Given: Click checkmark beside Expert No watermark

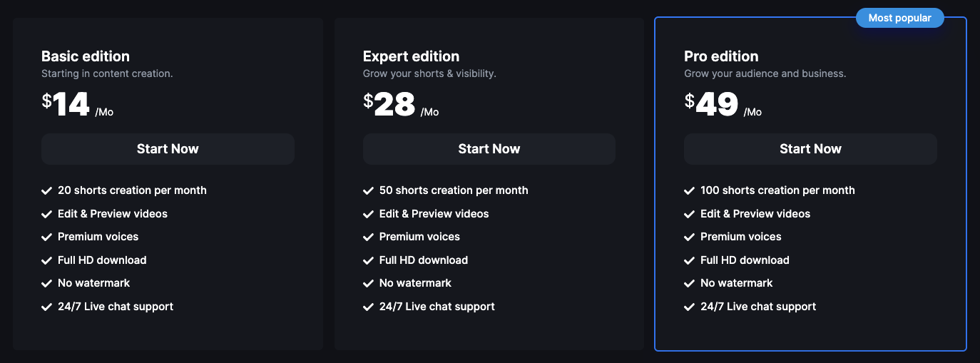Looking at the screenshot, I should pyautogui.click(x=369, y=284).
